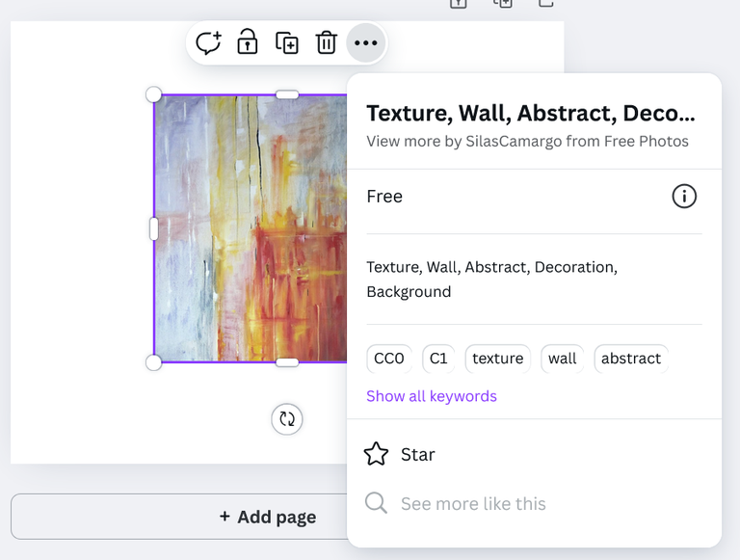Select the CC0 keyword tag
Image resolution: width=740 pixels, height=560 pixels.
pyautogui.click(x=389, y=359)
